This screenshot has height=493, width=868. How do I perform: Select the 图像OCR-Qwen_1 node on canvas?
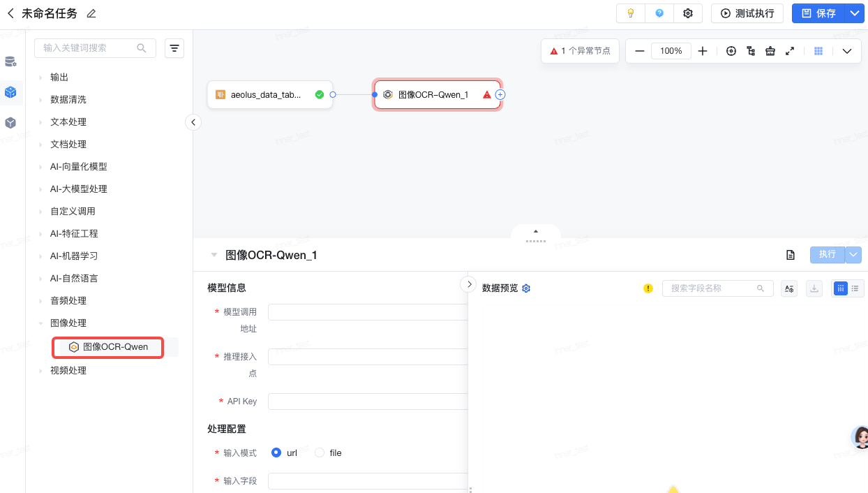pos(437,95)
